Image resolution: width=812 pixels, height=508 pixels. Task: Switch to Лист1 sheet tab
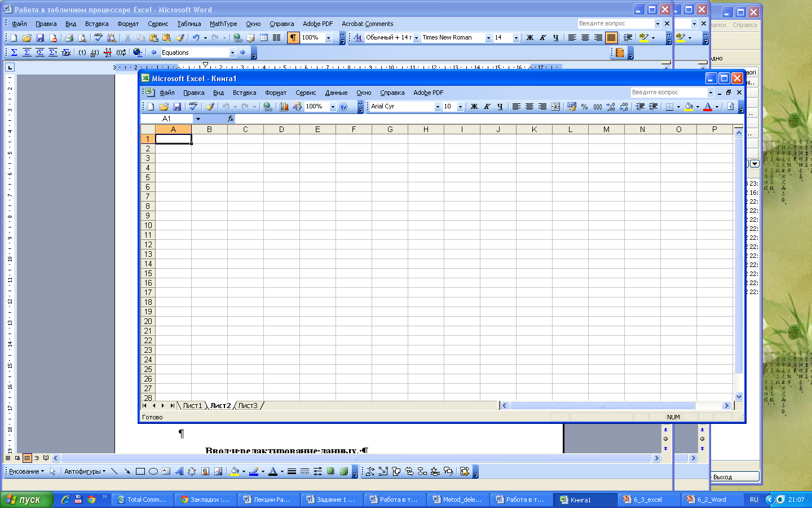pos(192,405)
